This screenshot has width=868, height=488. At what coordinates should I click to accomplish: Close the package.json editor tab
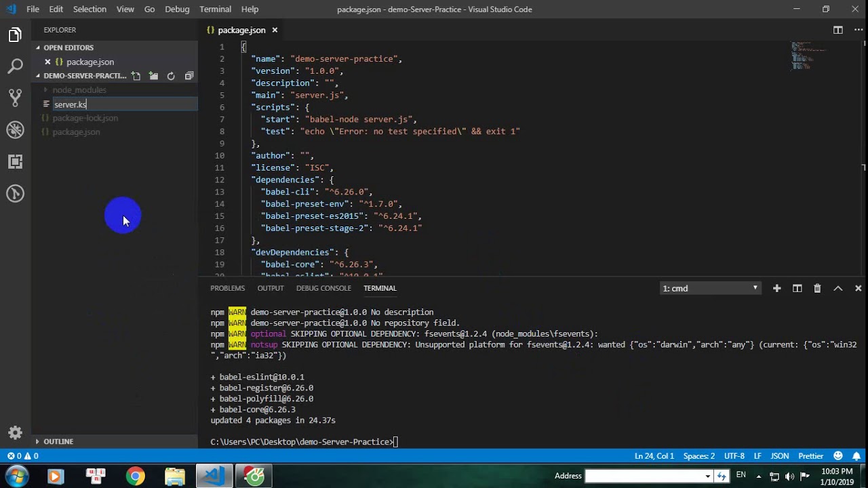coord(275,30)
